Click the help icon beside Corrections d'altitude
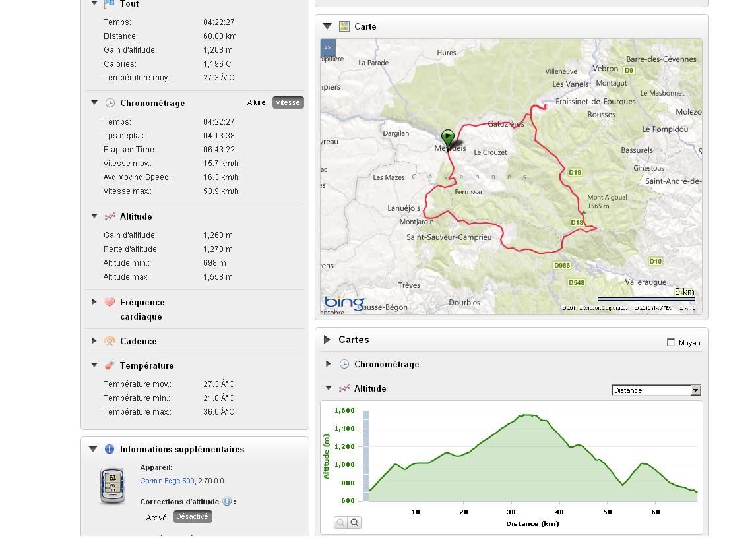Image resolution: width=756 pixels, height=538 pixels. tap(227, 502)
